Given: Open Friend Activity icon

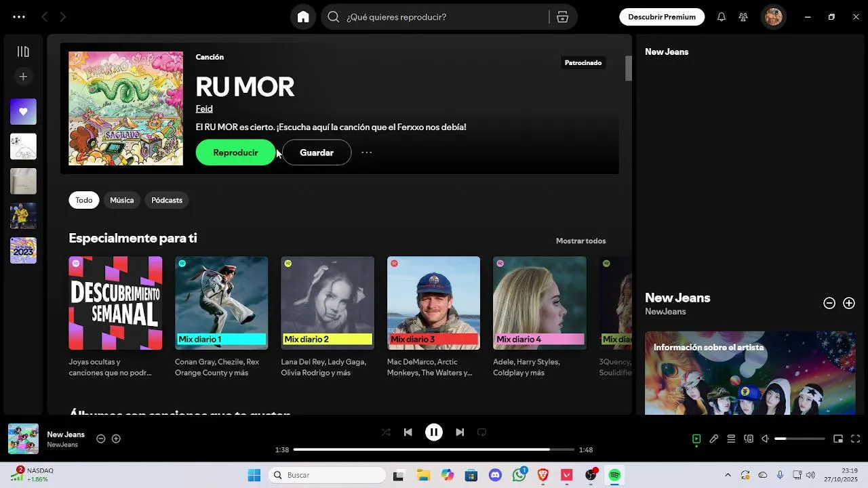Looking at the screenshot, I should pos(743,17).
